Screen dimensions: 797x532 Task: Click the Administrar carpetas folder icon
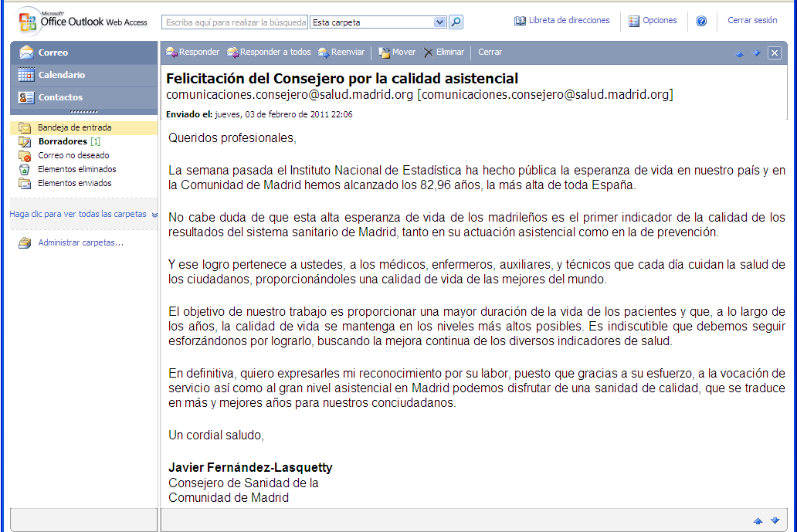25,243
